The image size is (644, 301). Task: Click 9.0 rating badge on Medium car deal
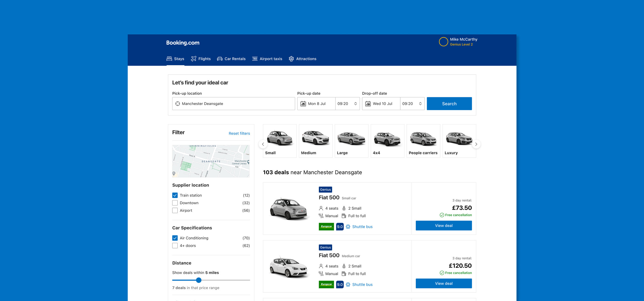coord(340,284)
